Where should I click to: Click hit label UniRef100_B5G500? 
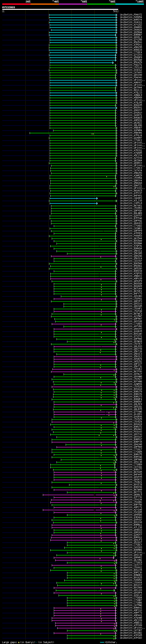point(131,42)
